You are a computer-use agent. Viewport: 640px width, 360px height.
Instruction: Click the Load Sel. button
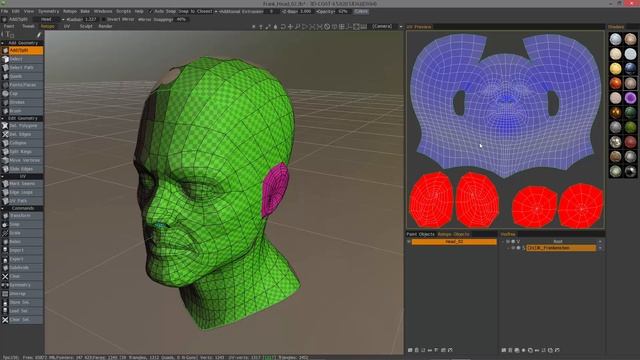(x=22, y=311)
